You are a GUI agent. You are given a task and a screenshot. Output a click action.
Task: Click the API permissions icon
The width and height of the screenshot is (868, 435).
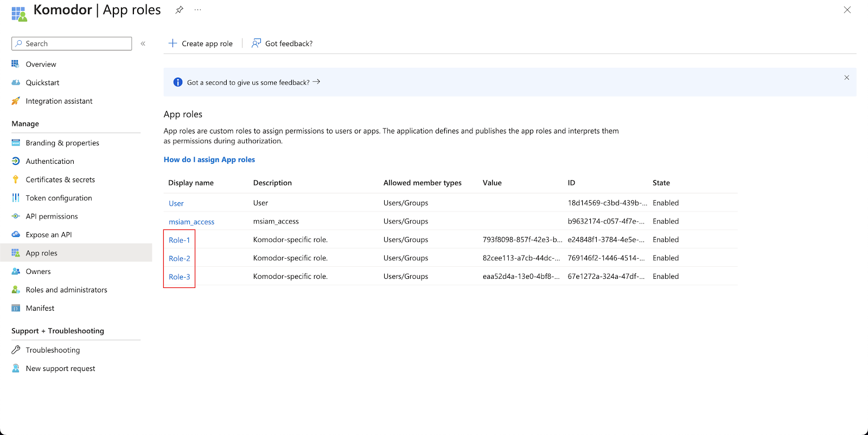(x=16, y=216)
